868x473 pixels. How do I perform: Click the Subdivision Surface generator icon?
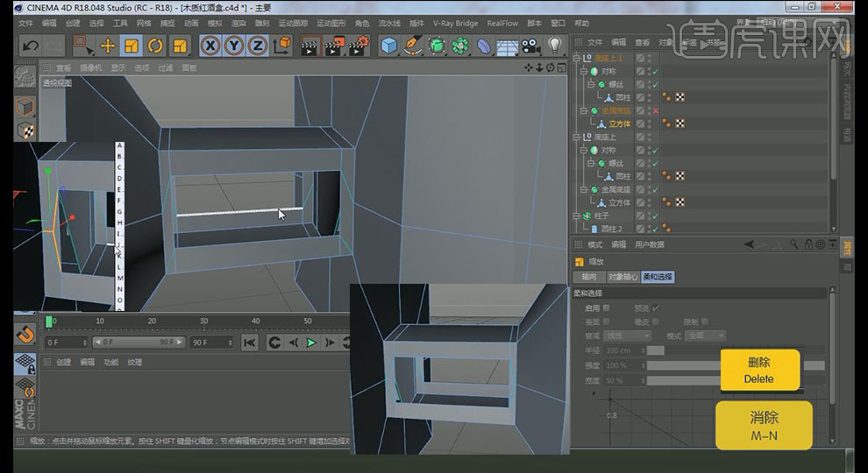437,46
